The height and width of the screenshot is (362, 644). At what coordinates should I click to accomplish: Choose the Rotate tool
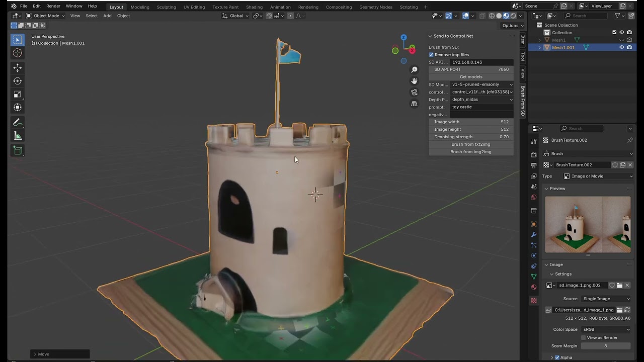pyautogui.click(x=18, y=81)
